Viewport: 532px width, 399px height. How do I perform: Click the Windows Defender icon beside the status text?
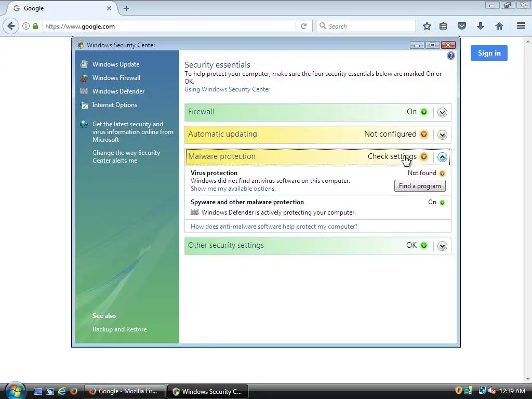[x=194, y=212]
